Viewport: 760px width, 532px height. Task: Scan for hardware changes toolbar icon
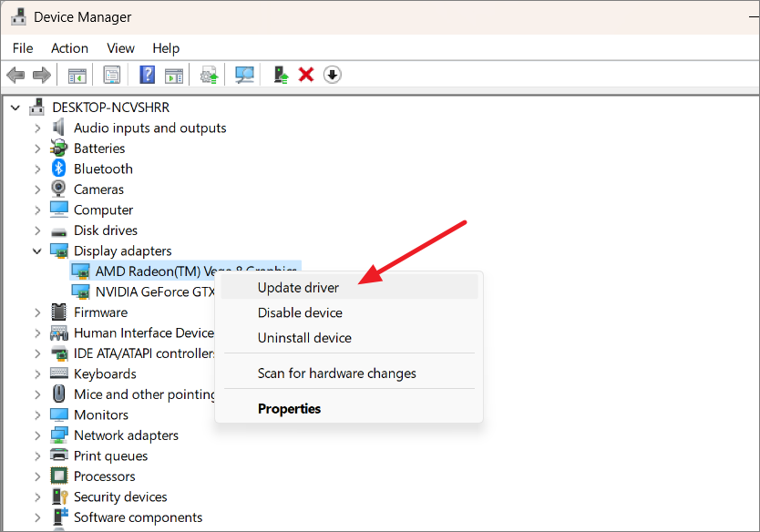(x=244, y=75)
